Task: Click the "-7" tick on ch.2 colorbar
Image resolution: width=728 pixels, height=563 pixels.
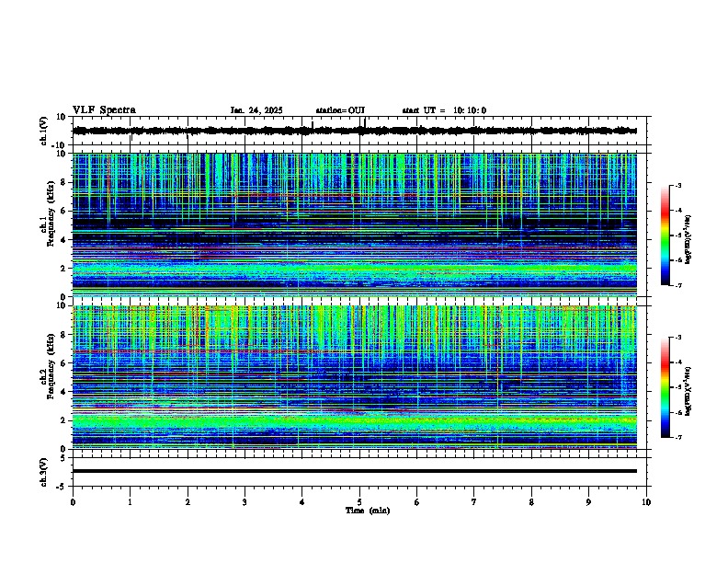Action: pos(677,437)
